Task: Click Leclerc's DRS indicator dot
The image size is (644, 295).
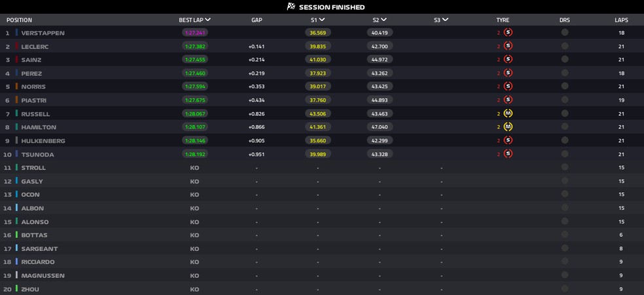Action: [565, 46]
